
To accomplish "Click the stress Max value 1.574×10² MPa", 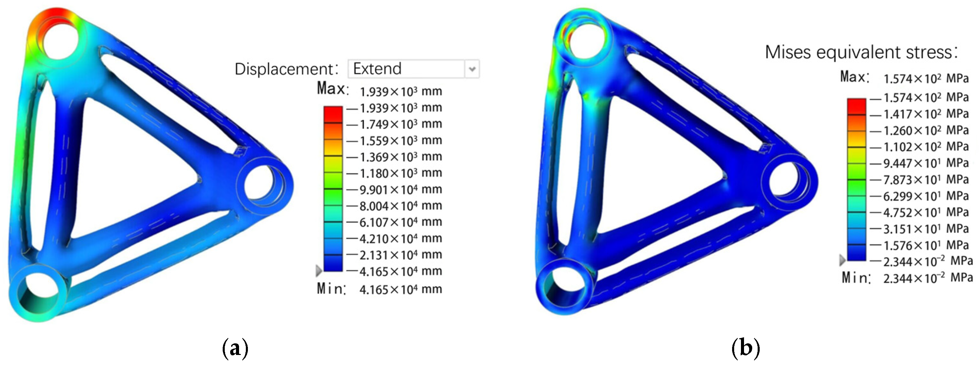I will click(x=926, y=78).
